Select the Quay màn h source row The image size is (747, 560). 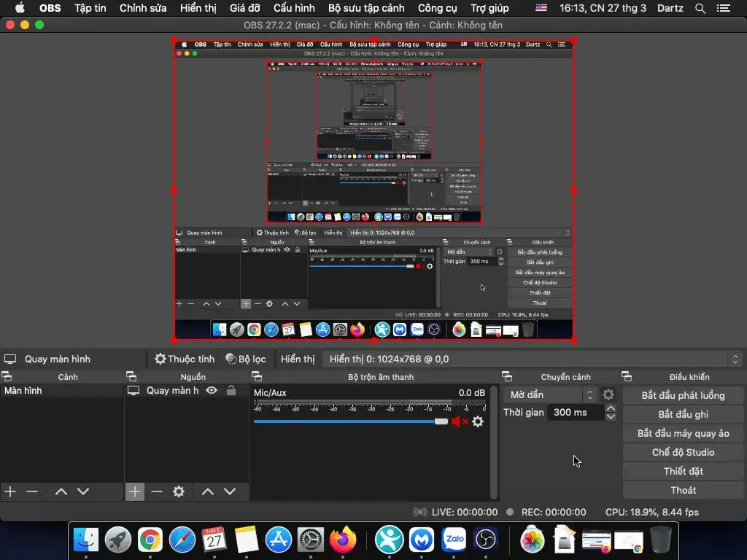click(x=187, y=391)
